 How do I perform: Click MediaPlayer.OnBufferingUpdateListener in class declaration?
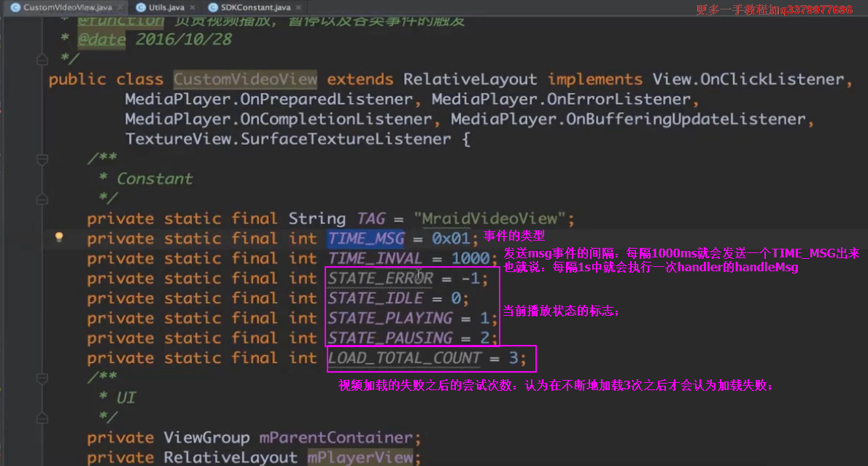click(x=628, y=119)
